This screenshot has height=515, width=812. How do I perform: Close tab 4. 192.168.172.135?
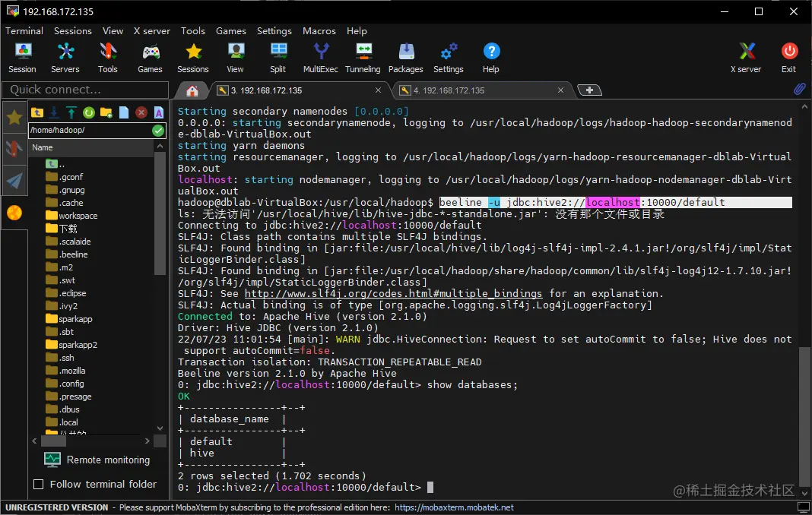pyautogui.click(x=560, y=90)
